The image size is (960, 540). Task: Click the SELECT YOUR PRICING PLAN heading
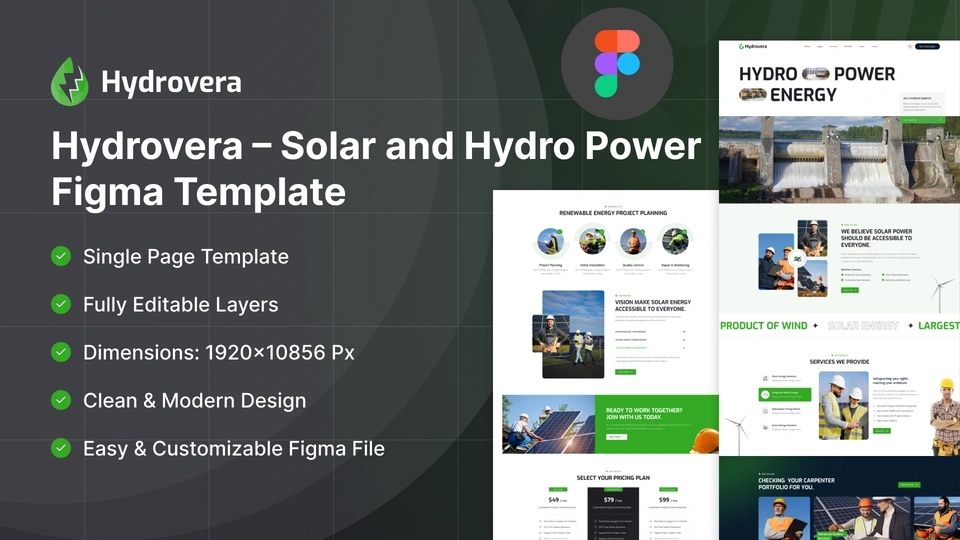point(613,478)
